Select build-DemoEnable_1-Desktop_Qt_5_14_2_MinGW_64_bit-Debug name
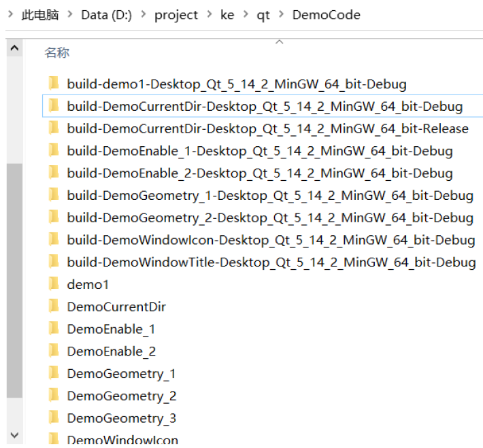483x448 pixels. click(260, 151)
